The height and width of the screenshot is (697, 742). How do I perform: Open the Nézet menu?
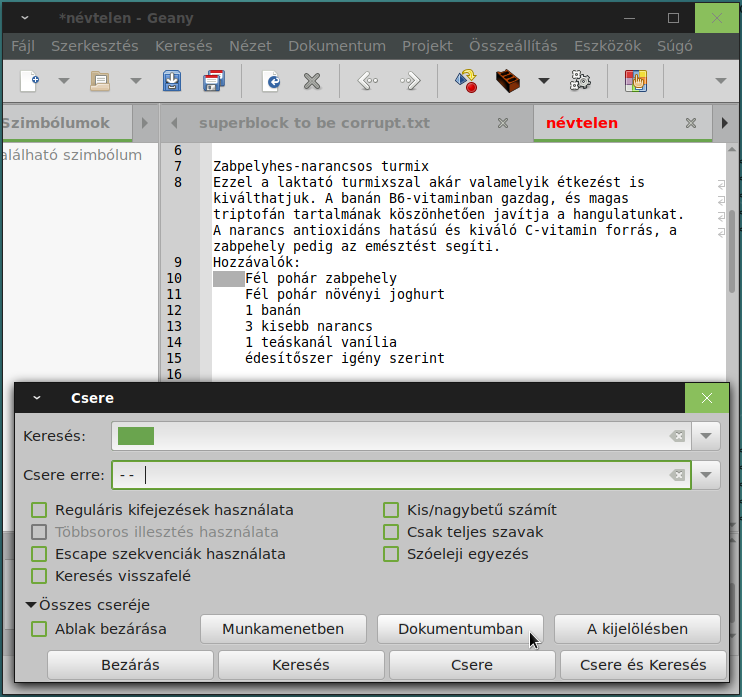coord(250,46)
